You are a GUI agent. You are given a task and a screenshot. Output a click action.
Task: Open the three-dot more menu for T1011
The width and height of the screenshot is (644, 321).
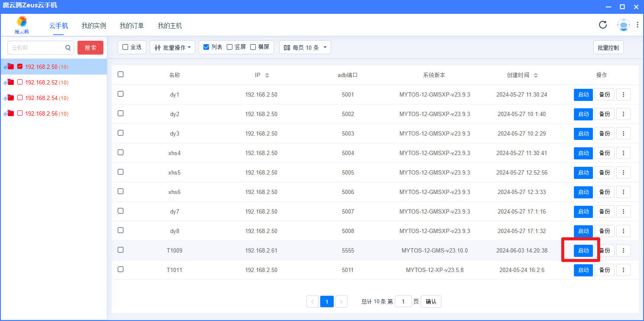(623, 270)
